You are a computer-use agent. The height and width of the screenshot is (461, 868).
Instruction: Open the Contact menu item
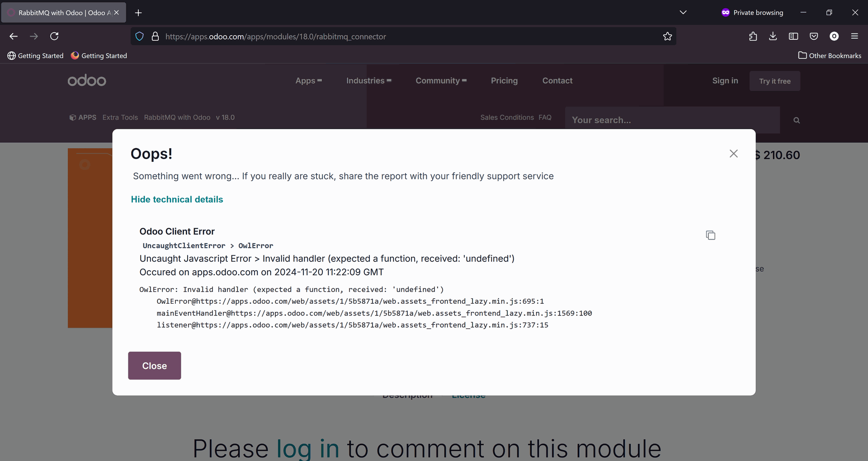557,80
